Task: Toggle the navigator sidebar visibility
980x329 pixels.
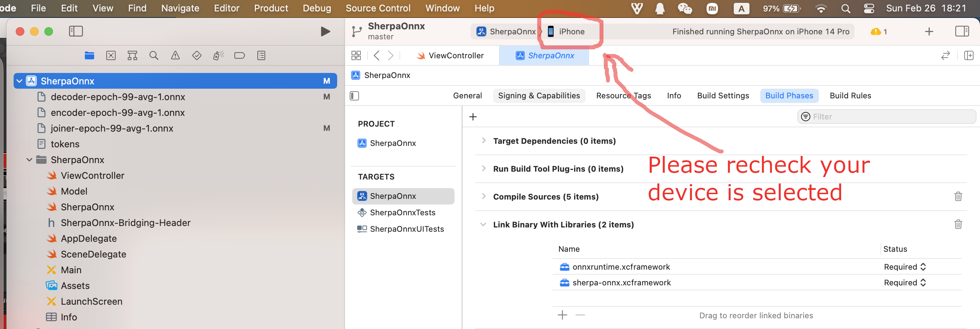Action: 76,31
